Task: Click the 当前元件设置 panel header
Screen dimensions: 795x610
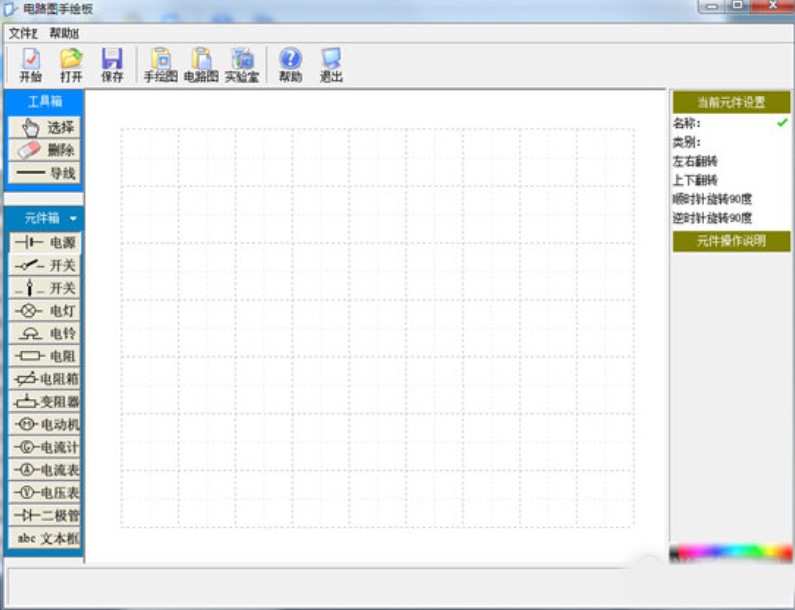Action: point(731,102)
